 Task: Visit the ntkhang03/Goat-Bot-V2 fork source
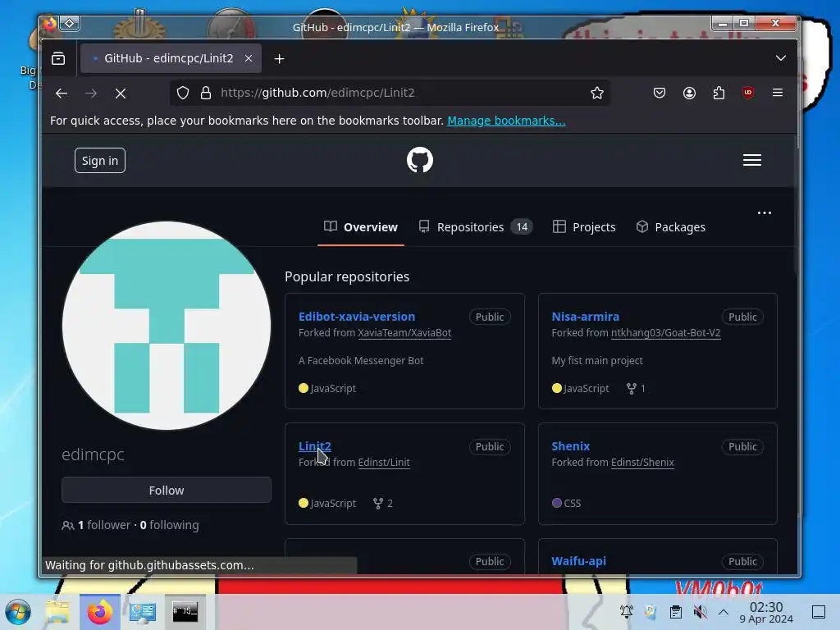[x=666, y=333]
